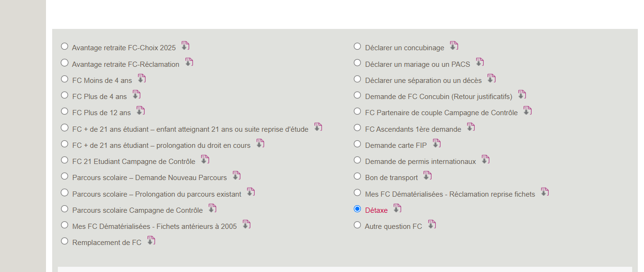Choose the Déclarer une séparation ou un décès radio
This screenshot has width=644, height=272.
pos(358,79)
